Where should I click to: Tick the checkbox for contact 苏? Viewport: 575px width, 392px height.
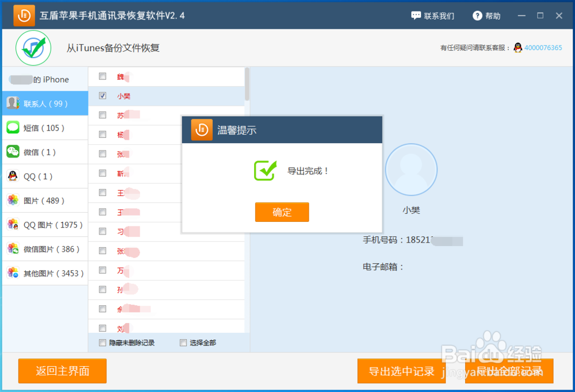pos(103,115)
